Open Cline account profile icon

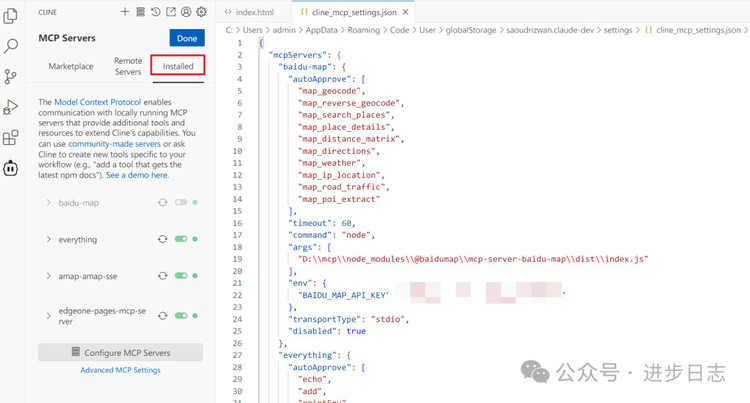tap(186, 12)
